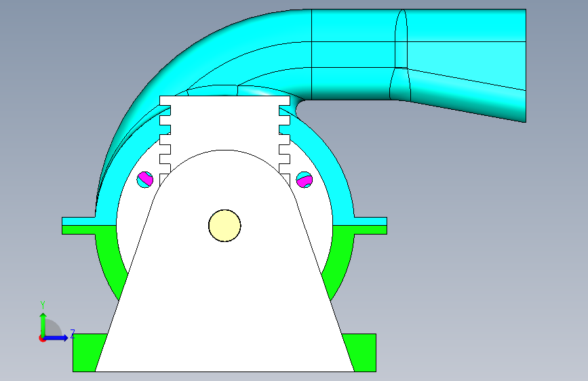Screen dimensions: 588x381
Task: Pick the right magenta bolt cross-section
Action: (x=304, y=180)
